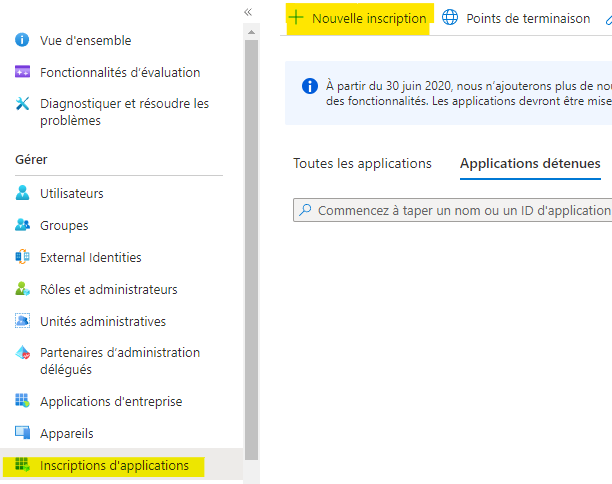This screenshot has width=612, height=484.
Task: Click the Rôles et administrateurs icon
Action: pos(22,290)
